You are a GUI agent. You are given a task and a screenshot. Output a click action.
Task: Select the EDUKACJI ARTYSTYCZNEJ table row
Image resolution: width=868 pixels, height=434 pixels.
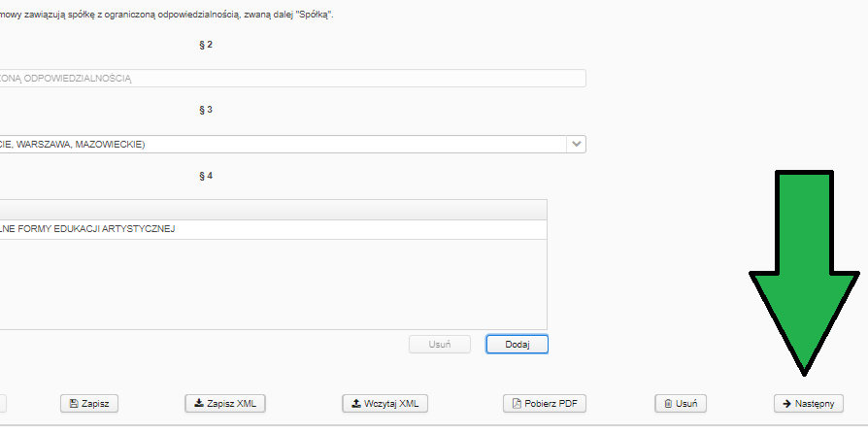274,230
